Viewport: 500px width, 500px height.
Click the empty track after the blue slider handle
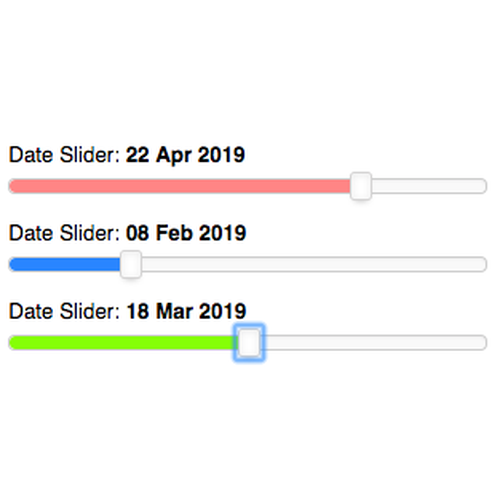(x=314, y=264)
